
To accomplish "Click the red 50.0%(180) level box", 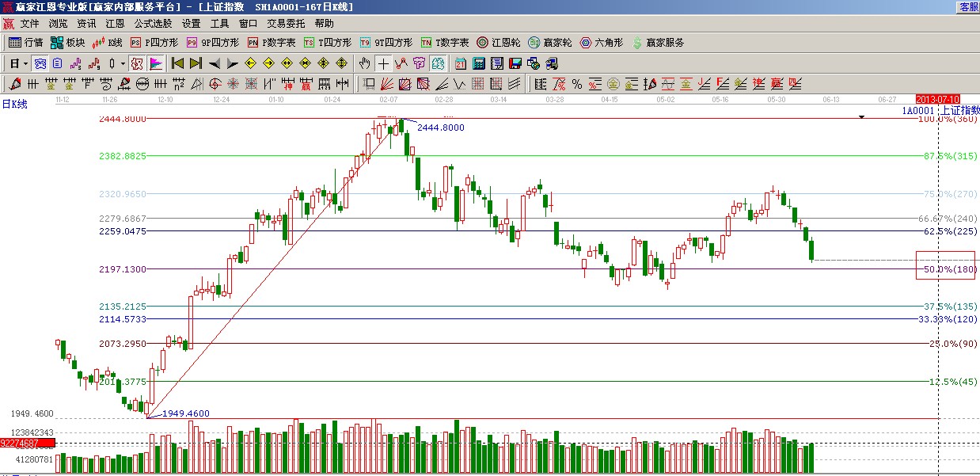I will 945,265.
